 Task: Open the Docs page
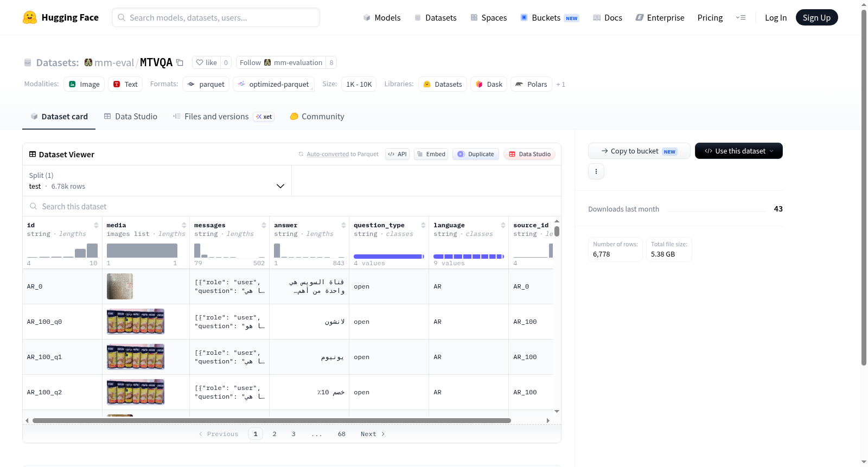pos(608,17)
